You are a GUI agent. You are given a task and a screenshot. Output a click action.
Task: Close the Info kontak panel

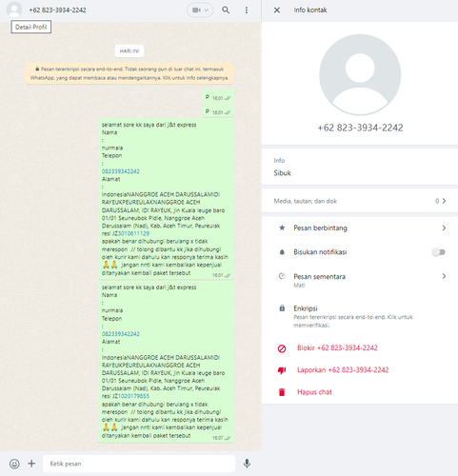(277, 10)
